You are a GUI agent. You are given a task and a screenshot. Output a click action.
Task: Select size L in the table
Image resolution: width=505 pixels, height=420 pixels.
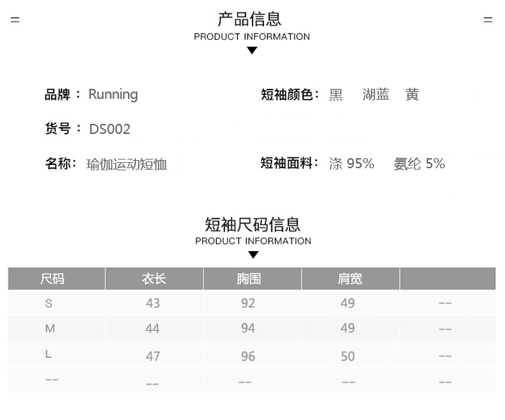(x=48, y=354)
